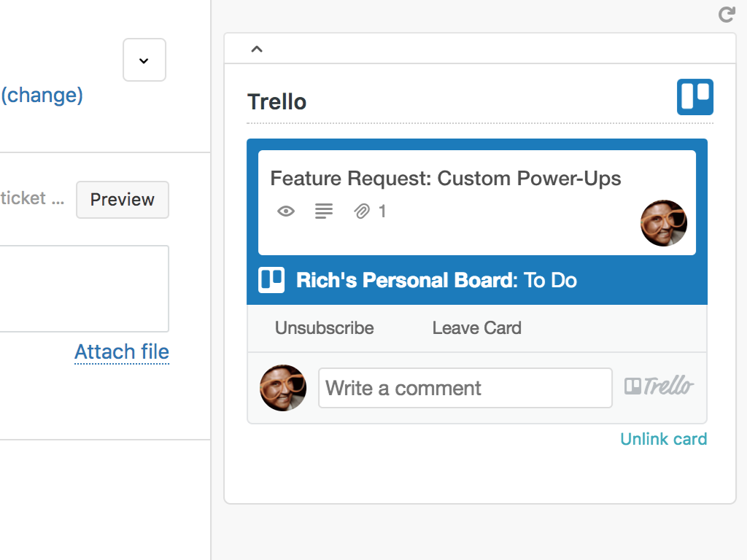This screenshot has width=747, height=560.
Task: Click the Unlink card link
Action: click(x=663, y=439)
